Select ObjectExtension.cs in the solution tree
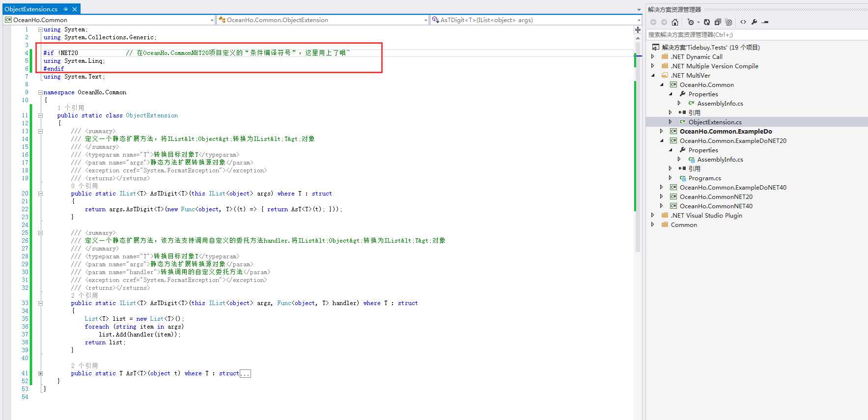Screen dimensions: 868x420 pos(715,122)
